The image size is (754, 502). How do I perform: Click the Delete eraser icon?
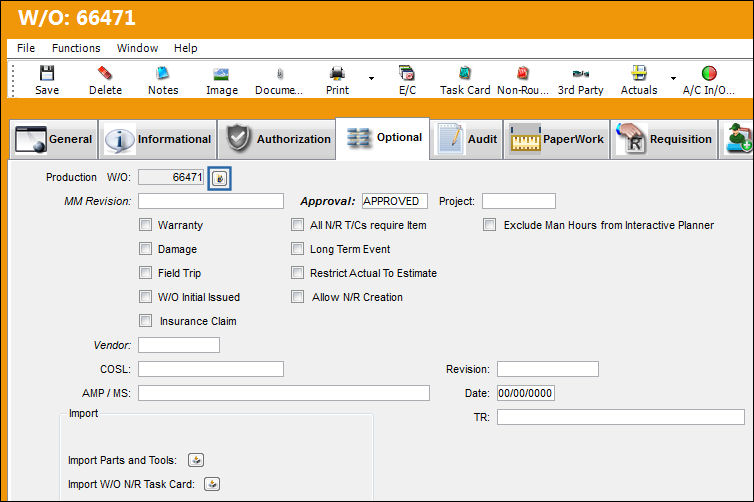[105, 74]
